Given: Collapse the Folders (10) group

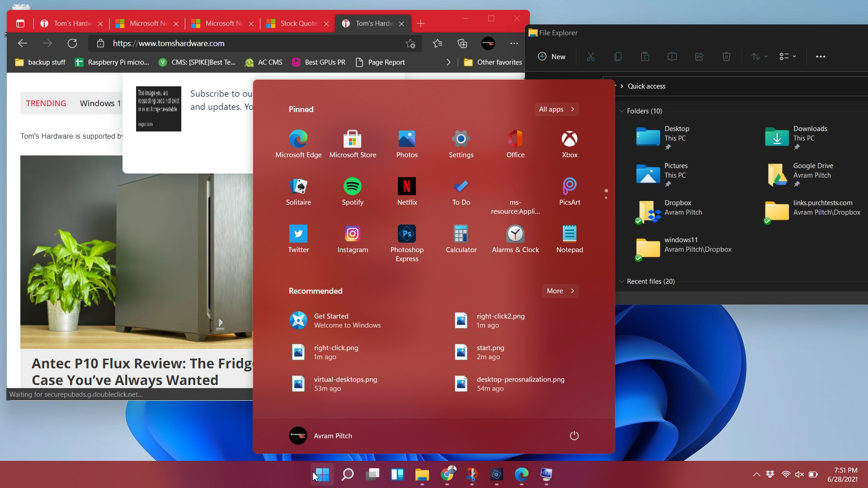Looking at the screenshot, I should [622, 111].
